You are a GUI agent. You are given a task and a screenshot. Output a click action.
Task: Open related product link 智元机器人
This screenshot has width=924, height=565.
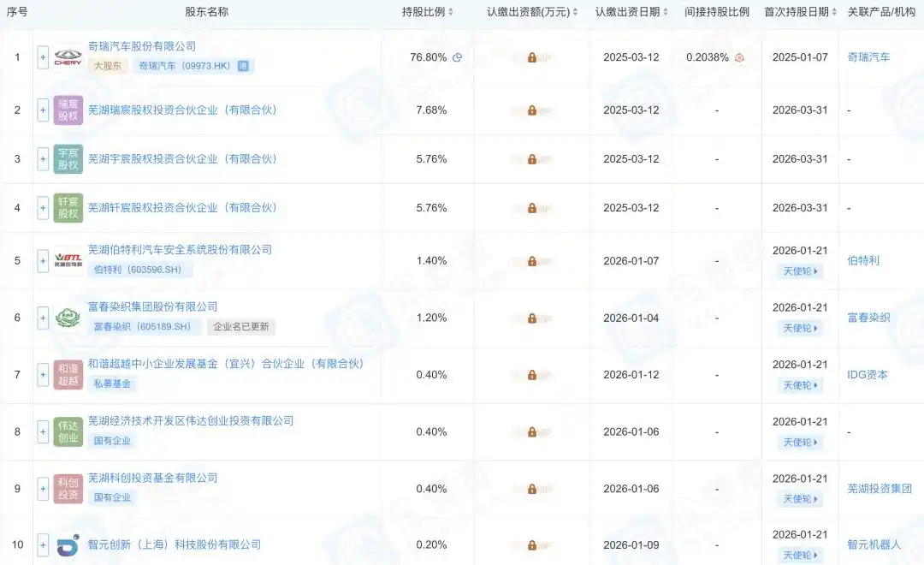click(x=874, y=545)
